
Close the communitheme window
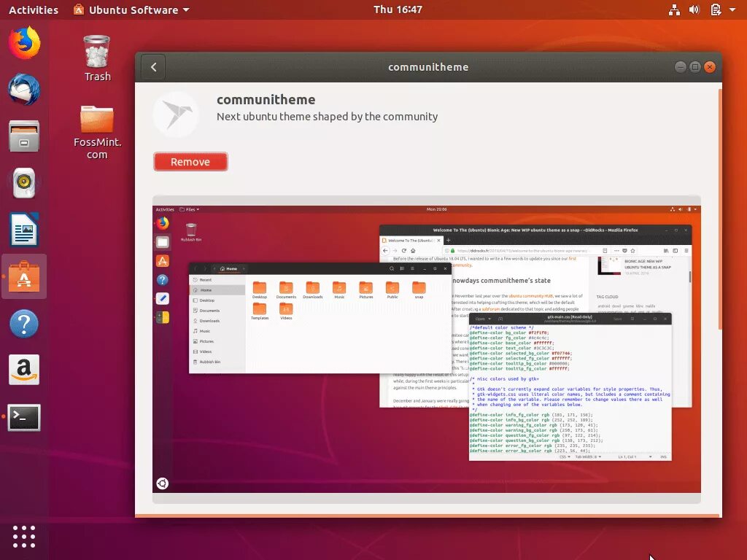point(710,67)
